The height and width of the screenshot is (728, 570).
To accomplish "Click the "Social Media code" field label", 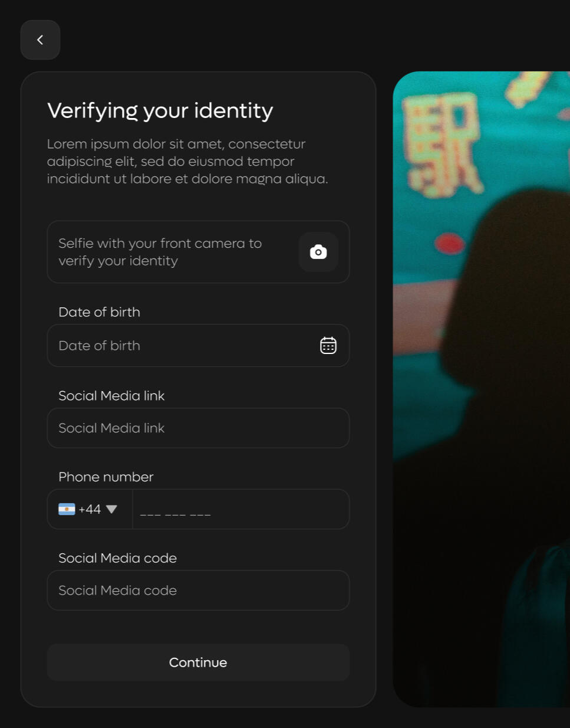I will pos(117,558).
